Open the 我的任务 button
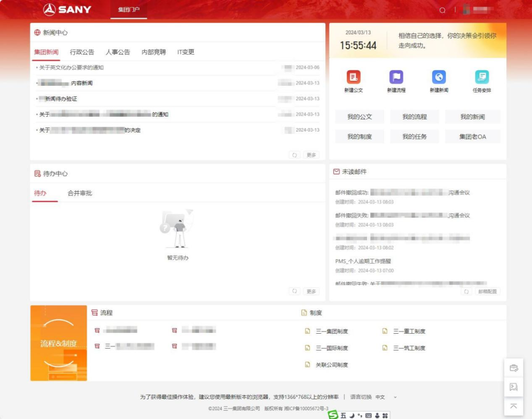The image size is (532, 419). tap(415, 137)
